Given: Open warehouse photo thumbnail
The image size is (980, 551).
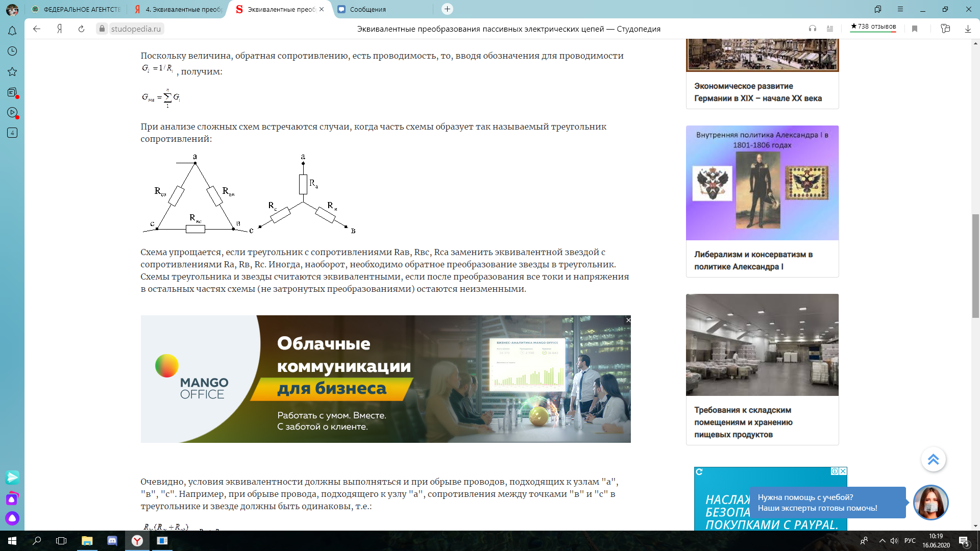Looking at the screenshot, I should [762, 345].
